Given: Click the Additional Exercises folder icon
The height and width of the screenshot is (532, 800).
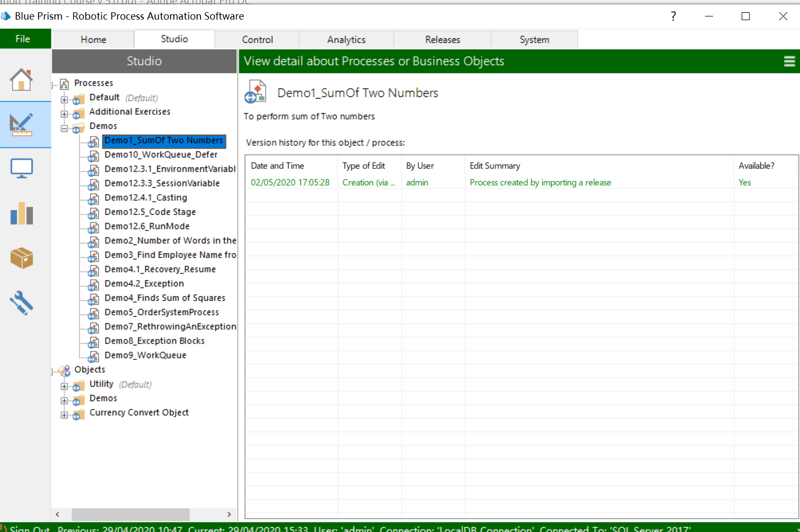Looking at the screenshot, I should (x=79, y=113).
